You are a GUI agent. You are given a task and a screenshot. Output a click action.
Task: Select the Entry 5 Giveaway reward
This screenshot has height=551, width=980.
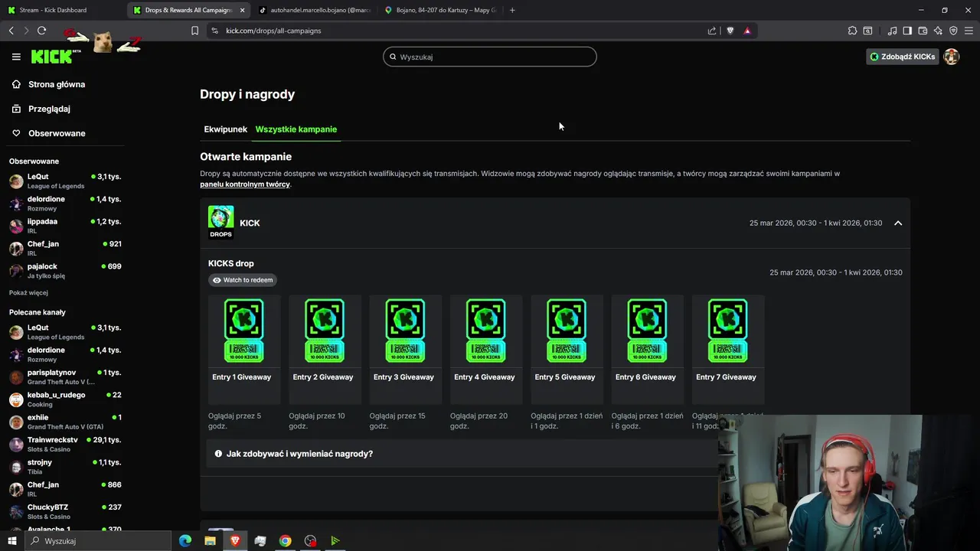tap(567, 350)
